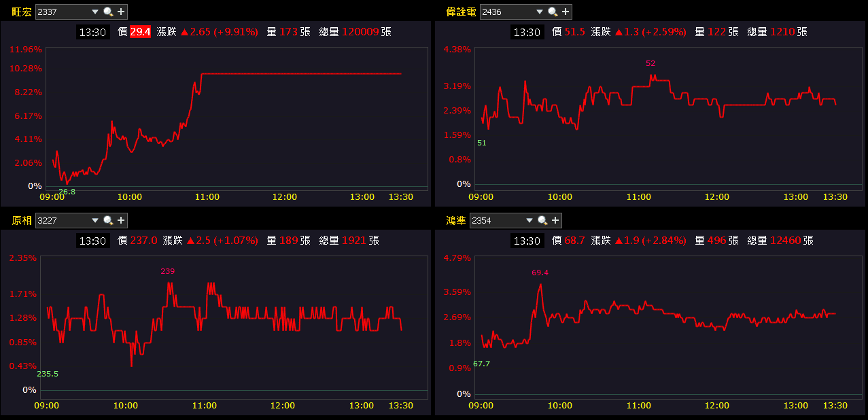
Task: Open the stock dropdown arrow for 3227
Action: pyautogui.click(x=94, y=220)
